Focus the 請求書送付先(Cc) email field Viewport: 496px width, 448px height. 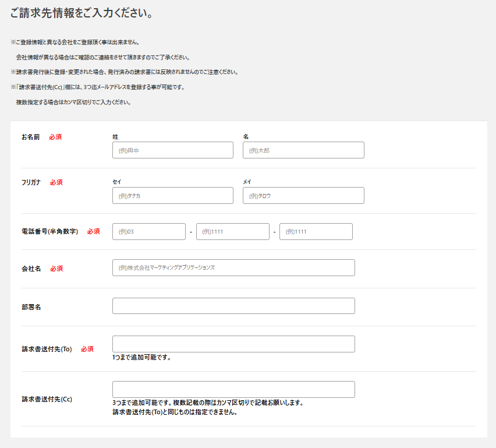[x=233, y=390]
